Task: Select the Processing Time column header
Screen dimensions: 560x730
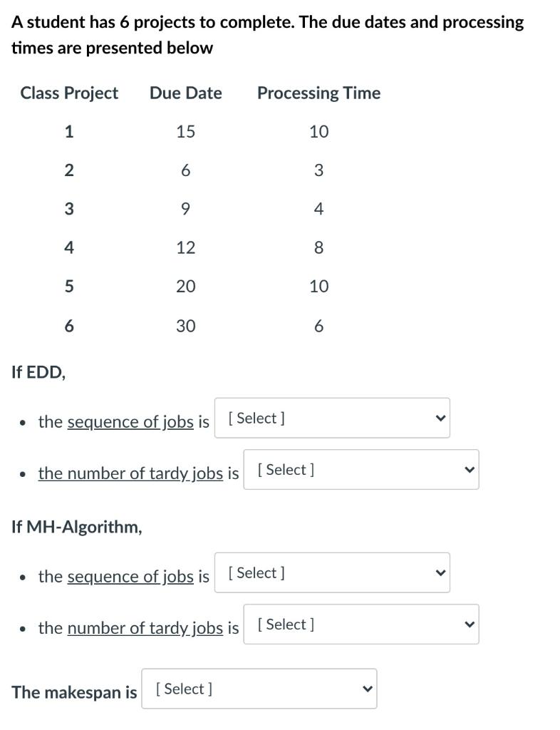Action: (x=318, y=93)
